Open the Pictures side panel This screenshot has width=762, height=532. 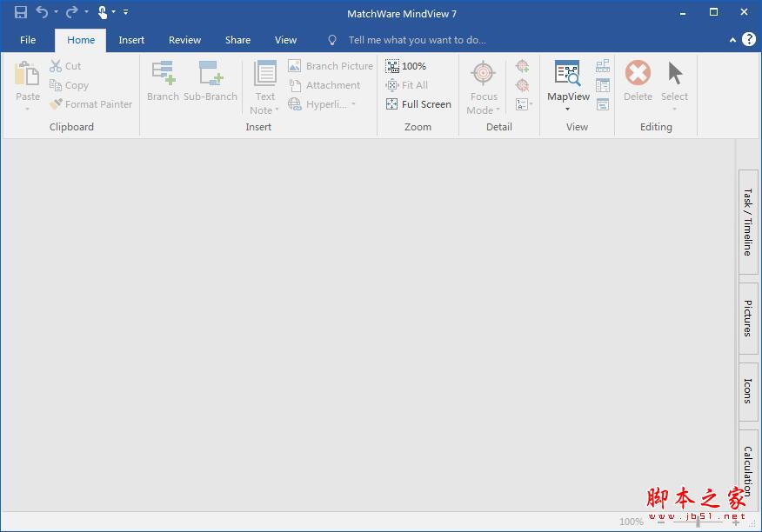(748, 318)
